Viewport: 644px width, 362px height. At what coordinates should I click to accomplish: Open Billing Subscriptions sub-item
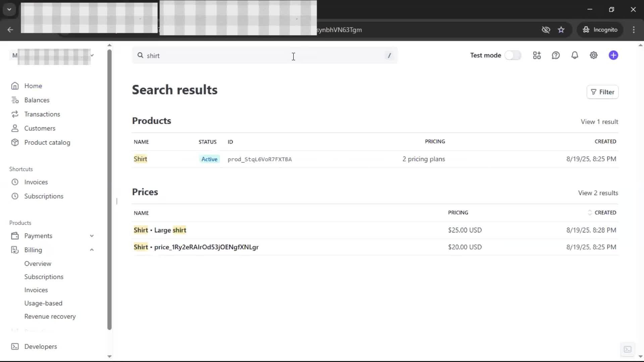point(44,277)
